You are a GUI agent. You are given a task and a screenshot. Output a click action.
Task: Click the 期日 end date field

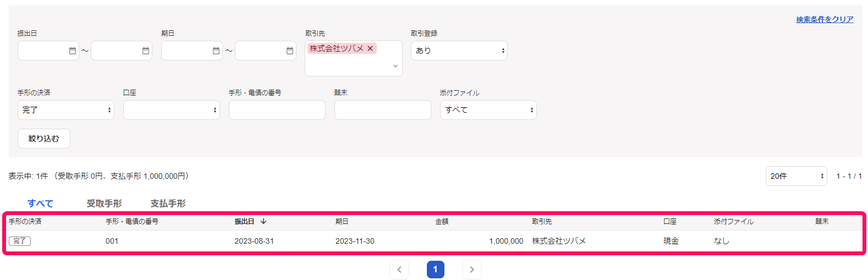266,51
